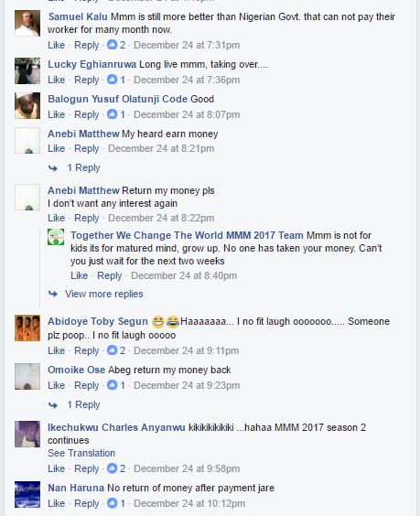Screen dimensions: 420x516
Task: Open Abidoye Toby Segun's profile picture
Action: pos(27,328)
